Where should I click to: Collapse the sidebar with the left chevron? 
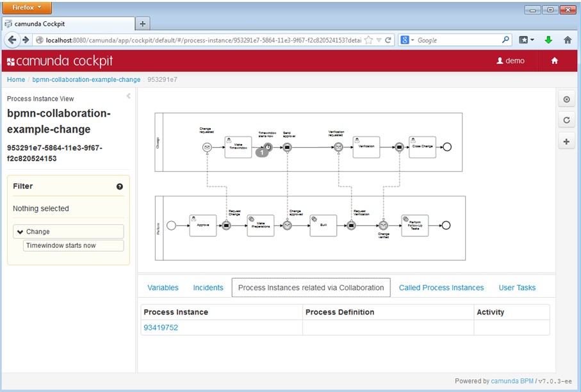tap(128, 96)
